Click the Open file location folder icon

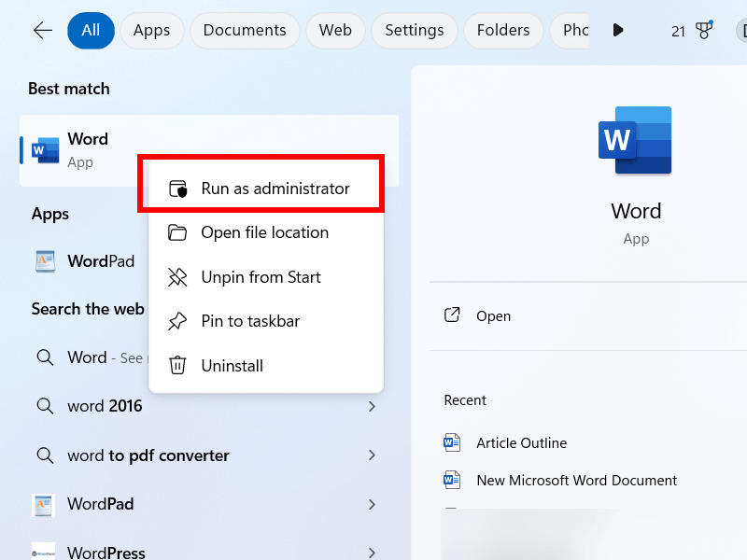(176, 232)
